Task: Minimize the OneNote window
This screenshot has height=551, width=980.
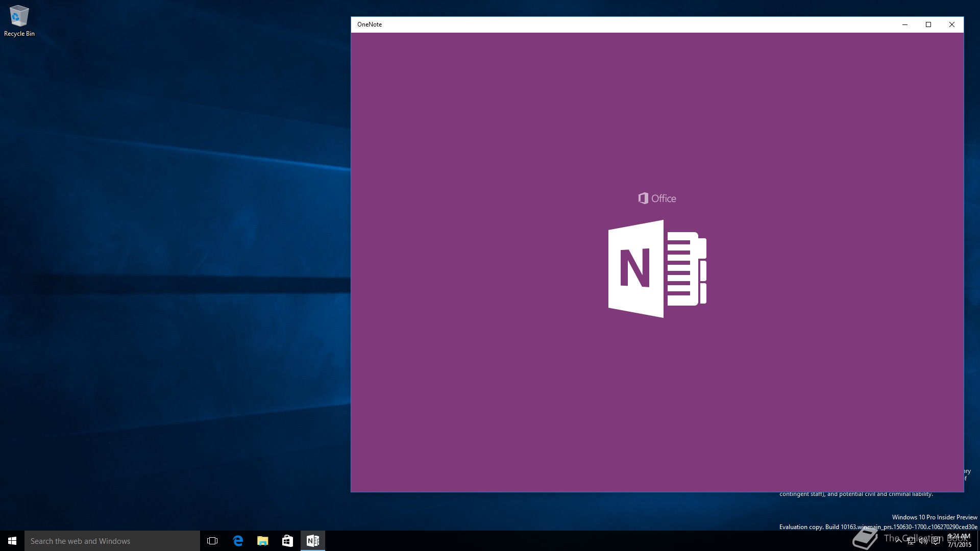Action: tap(905, 24)
